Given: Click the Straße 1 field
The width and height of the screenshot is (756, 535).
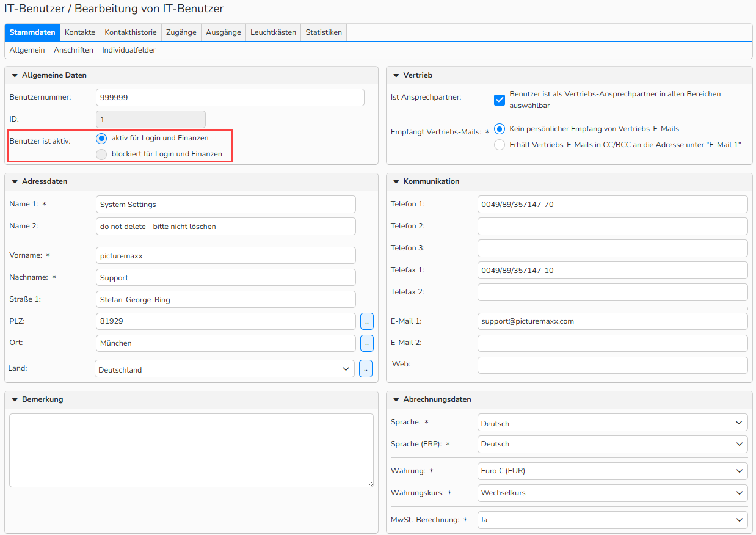Looking at the screenshot, I should pyautogui.click(x=226, y=299).
